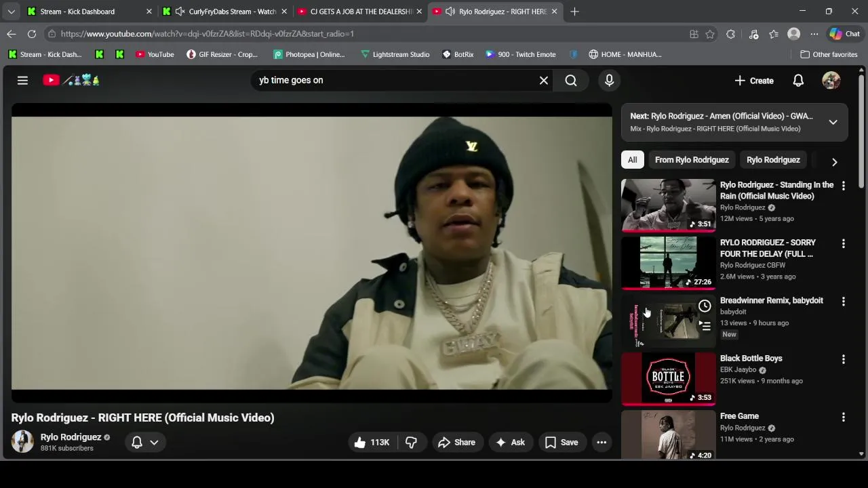Open the 'Free Game' video title
Viewport: 868px width, 488px height.
pos(739,416)
